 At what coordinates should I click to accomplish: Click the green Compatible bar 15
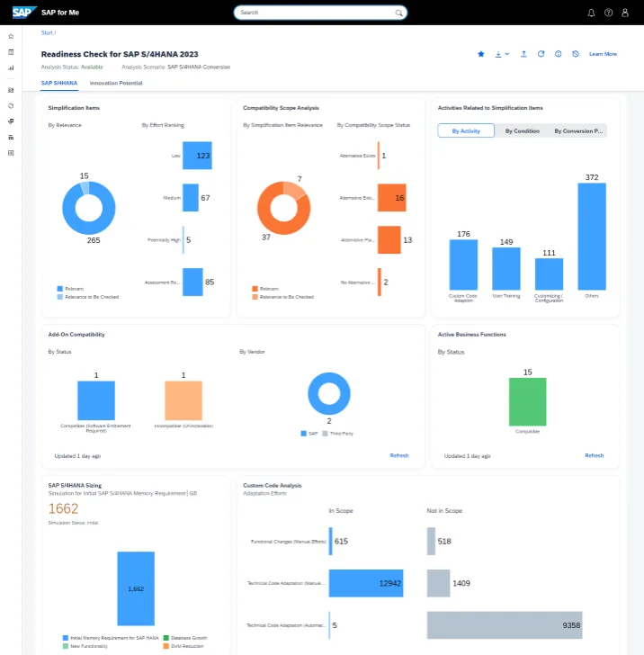tap(527, 401)
